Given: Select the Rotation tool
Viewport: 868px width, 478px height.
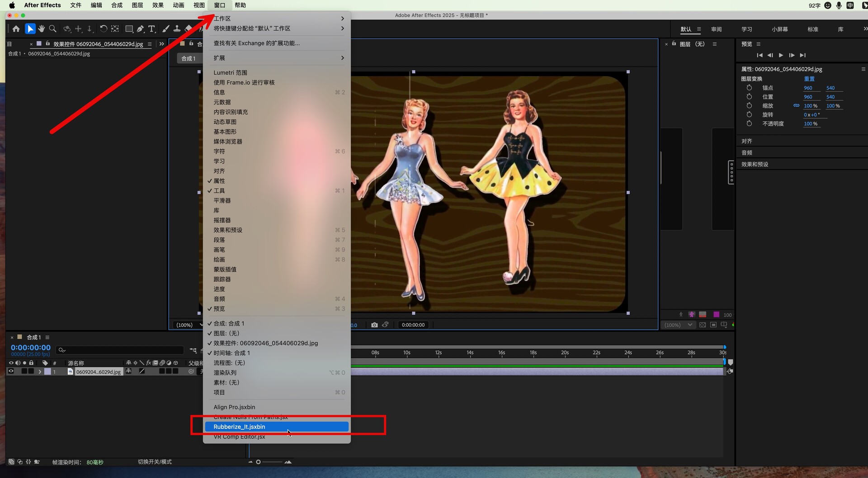Looking at the screenshot, I should pyautogui.click(x=104, y=29).
